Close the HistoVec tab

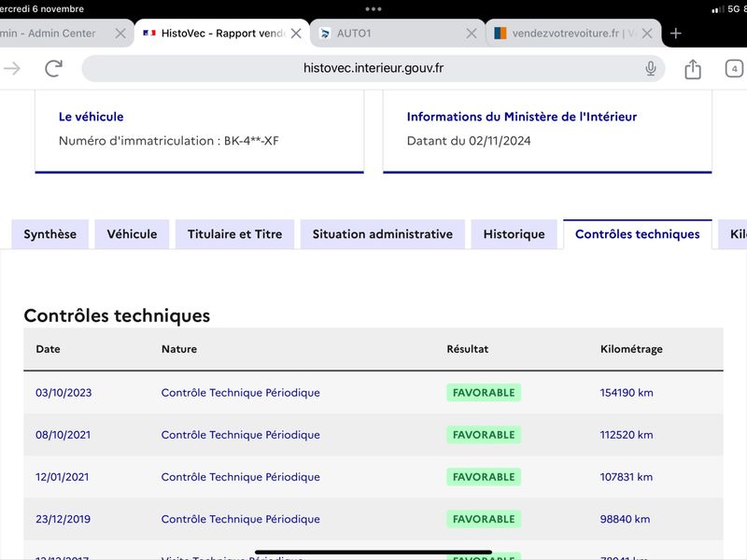(296, 34)
